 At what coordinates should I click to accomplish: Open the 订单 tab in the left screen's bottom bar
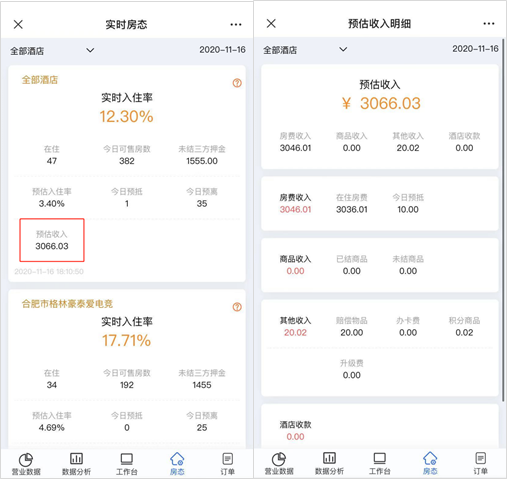click(227, 464)
